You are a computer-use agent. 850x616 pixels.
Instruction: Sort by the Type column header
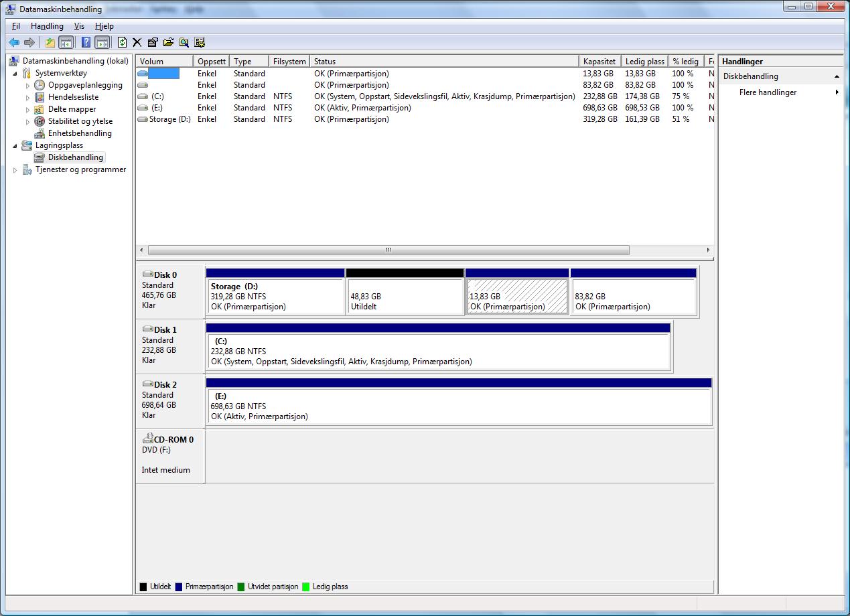pyautogui.click(x=249, y=61)
